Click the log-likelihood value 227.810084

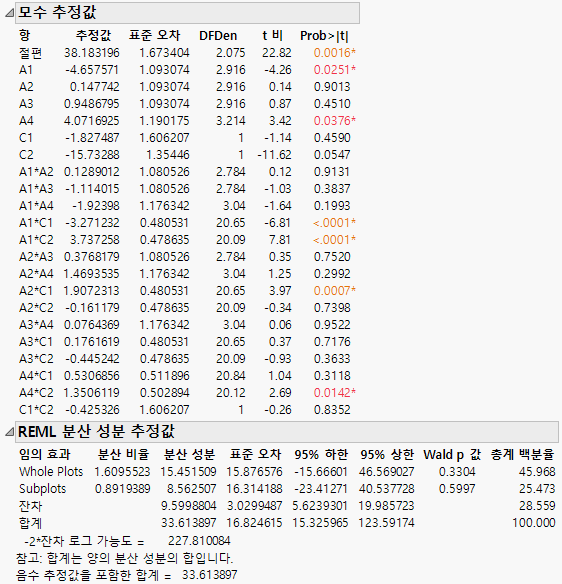point(199,541)
